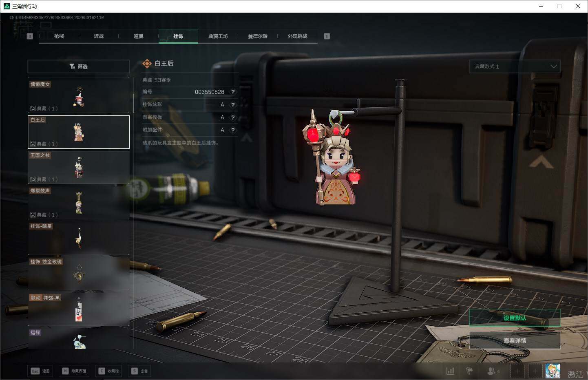Viewport: 588px width, 380px height.
Task: Open the 外观挑战 tab
Action: tap(298, 36)
